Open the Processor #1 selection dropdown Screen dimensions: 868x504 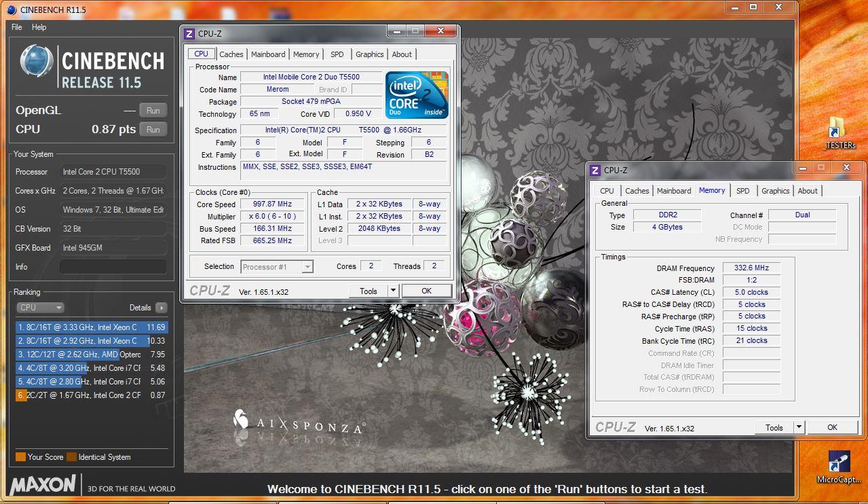(277, 267)
